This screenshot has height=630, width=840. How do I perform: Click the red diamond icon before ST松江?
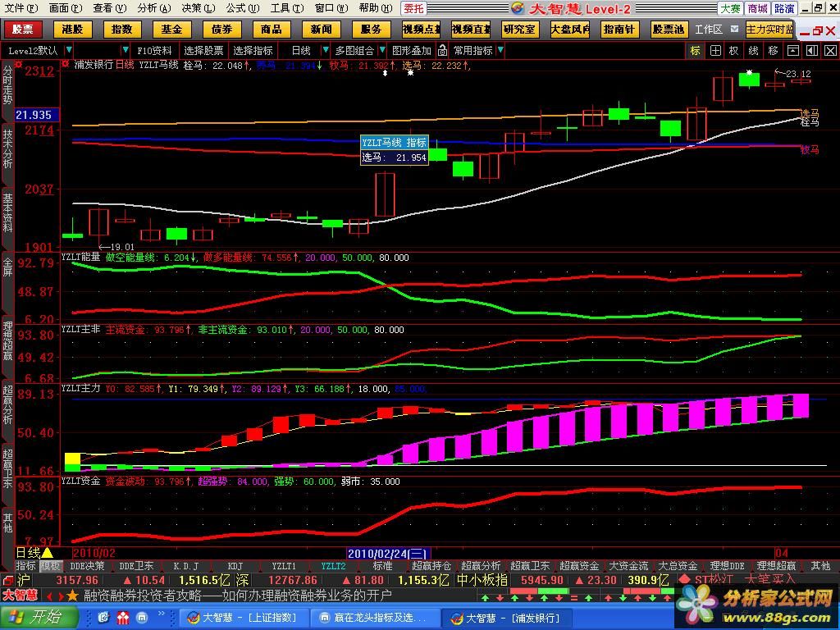pos(684,580)
